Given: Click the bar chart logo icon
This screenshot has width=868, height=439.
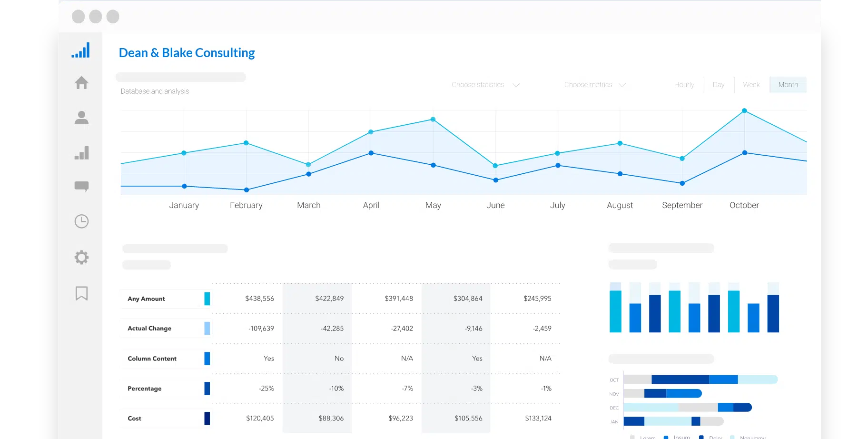Looking at the screenshot, I should (x=81, y=50).
